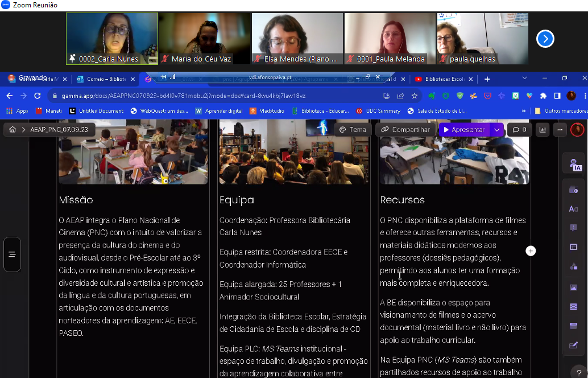Screen dimensions: 588x378
Task: Click the Equipa card heading
Action: click(237, 200)
